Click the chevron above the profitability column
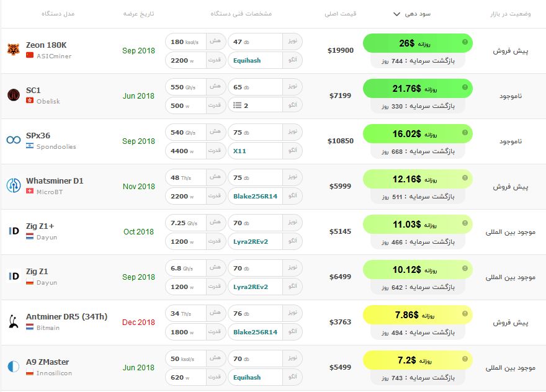 pos(395,14)
